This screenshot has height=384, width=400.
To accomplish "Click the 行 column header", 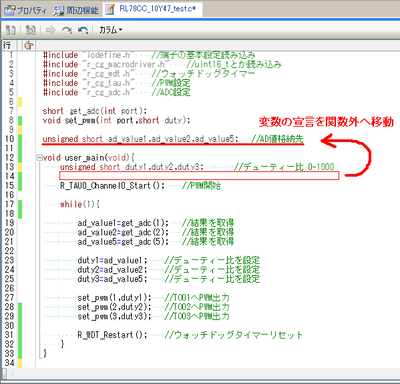I will 7,45.
